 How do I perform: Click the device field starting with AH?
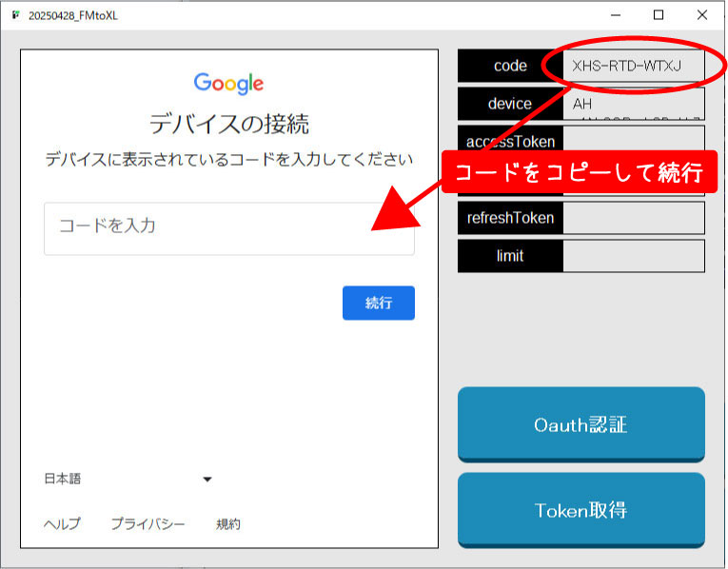634,104
